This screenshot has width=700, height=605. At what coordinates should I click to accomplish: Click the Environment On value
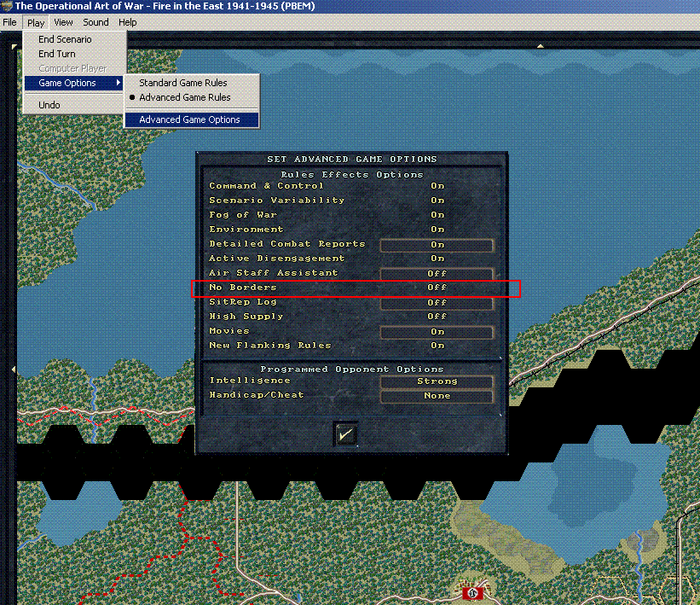click(437, 230)
